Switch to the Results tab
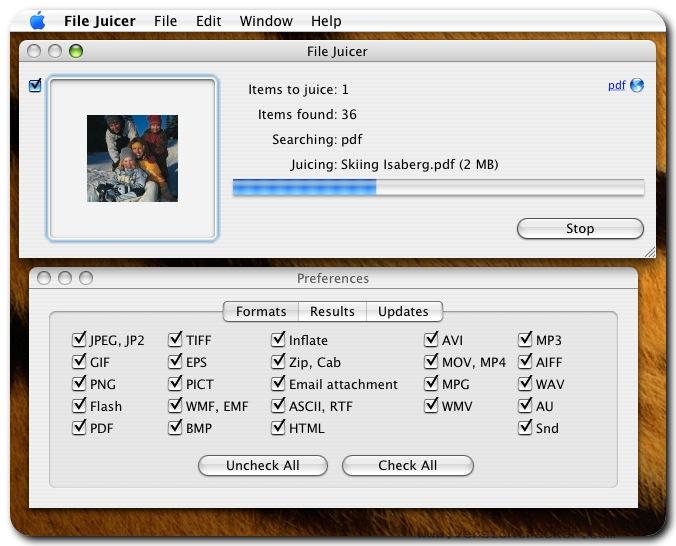This screenshot has height=546, width=676. (x=332, y=311)
